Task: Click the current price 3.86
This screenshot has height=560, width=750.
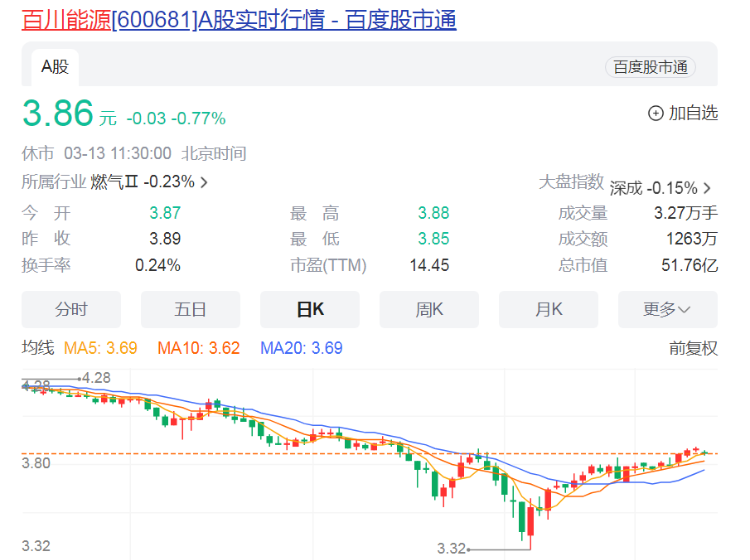Action: coord(57,113)
